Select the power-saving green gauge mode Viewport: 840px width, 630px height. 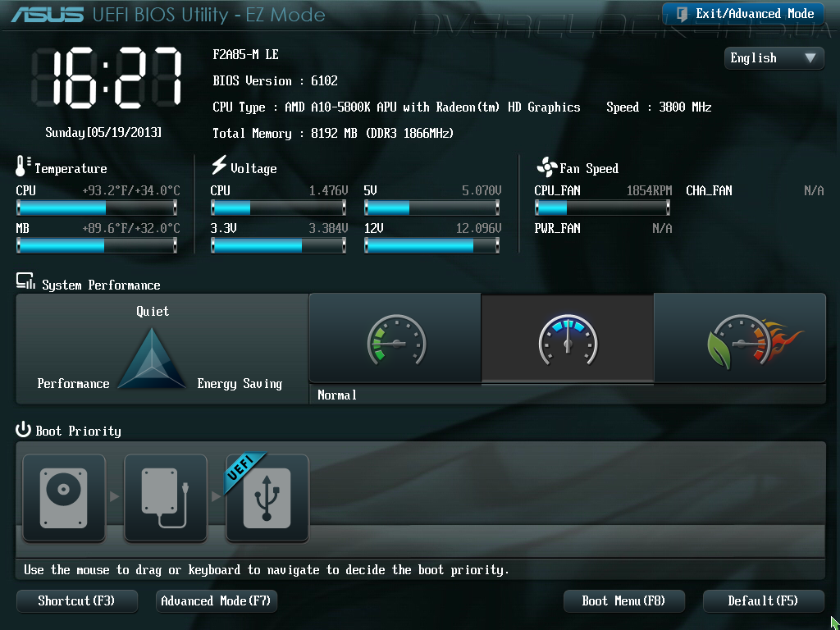point(395,338)
